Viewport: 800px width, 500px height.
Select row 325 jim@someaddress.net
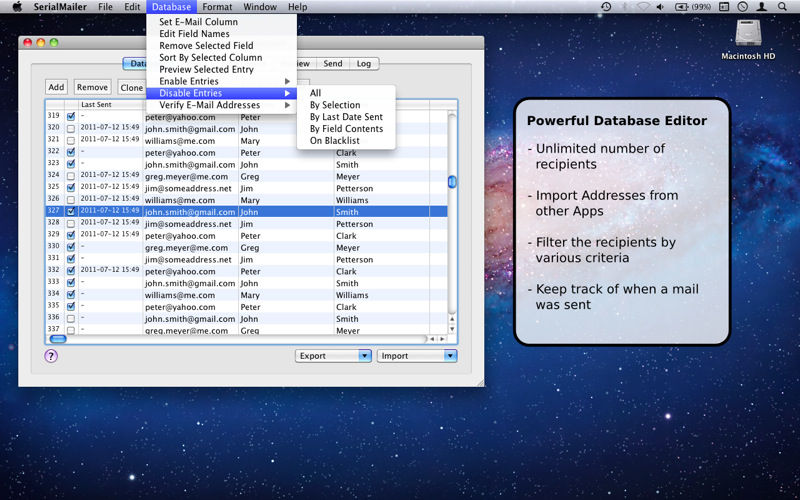pyautogui.click(x=246, y=188)
